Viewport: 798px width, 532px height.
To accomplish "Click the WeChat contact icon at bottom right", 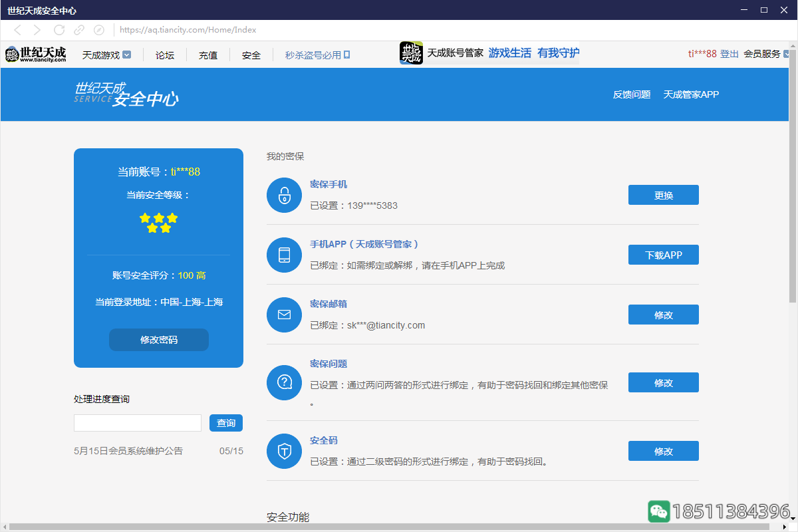I will tap(659, 511).
